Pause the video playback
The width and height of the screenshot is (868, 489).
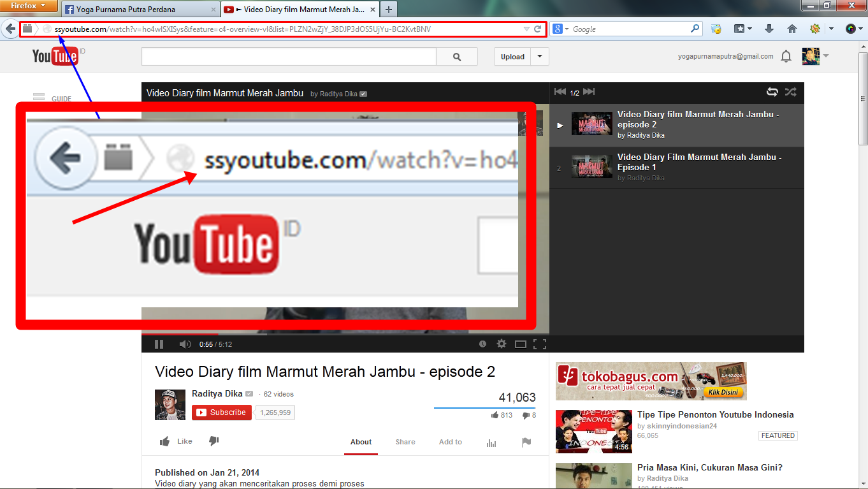159,344
